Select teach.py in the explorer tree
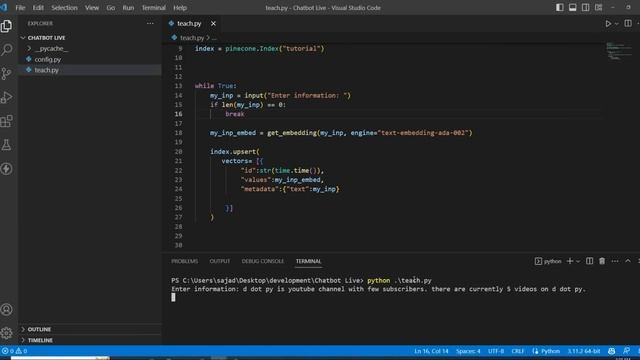 point(47,70)
